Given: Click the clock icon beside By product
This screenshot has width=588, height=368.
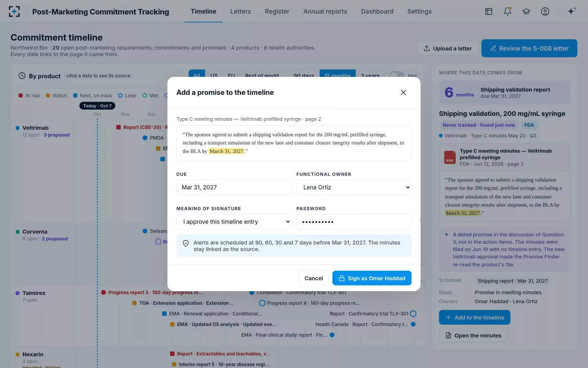Looking at the screenshot, I should click(x=22, y=76).
